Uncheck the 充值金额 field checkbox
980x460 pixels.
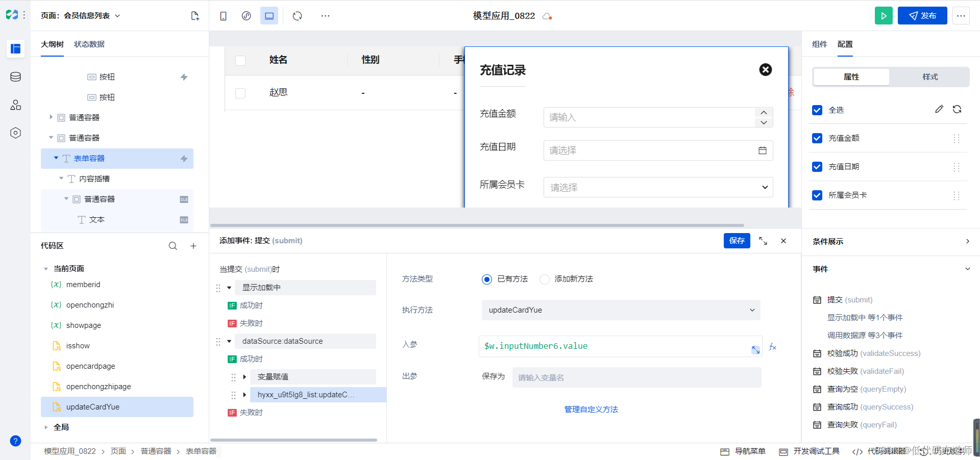(x=817, y=138)
